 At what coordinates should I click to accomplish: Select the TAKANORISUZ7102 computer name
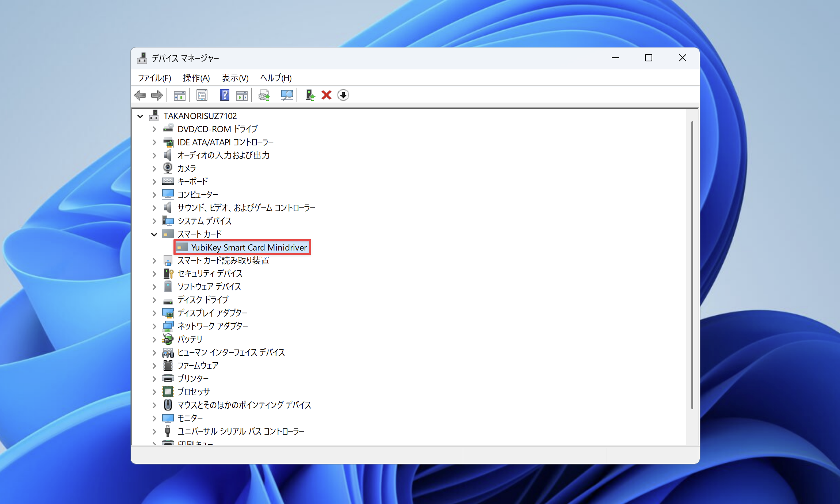coord(200,116)
